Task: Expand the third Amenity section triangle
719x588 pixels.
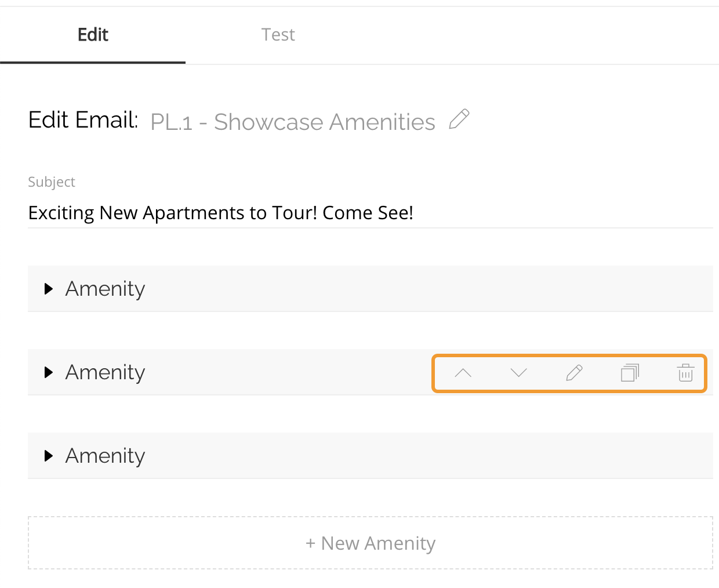Action: [49, 456]
